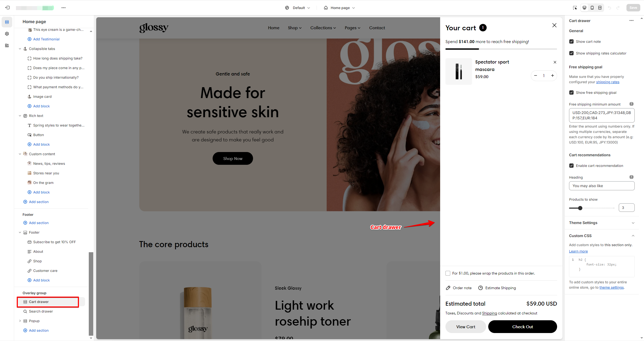The width and height of the screenshot is (644, 341).
Task: Open the app embeds icon in sidebar
Action: (7, 45)
